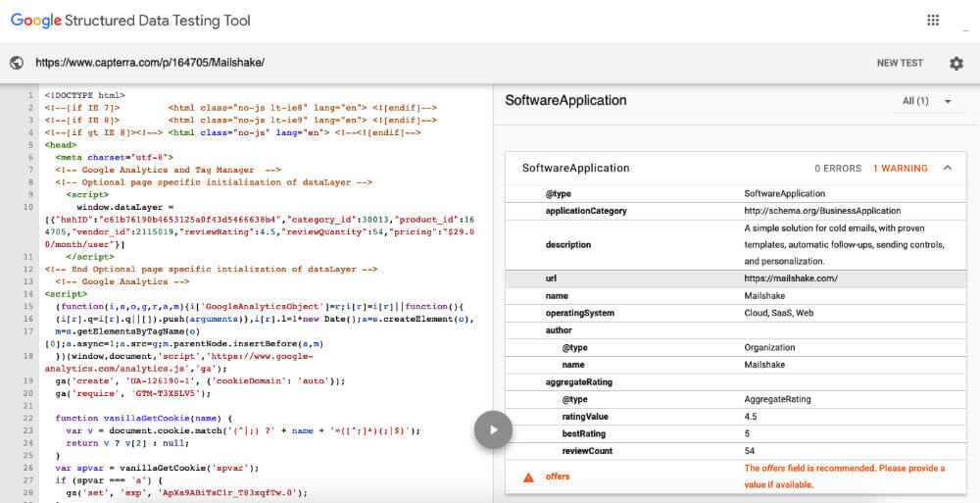
Task: Click the capterra URL field
Action: click(x=150, y=63)
